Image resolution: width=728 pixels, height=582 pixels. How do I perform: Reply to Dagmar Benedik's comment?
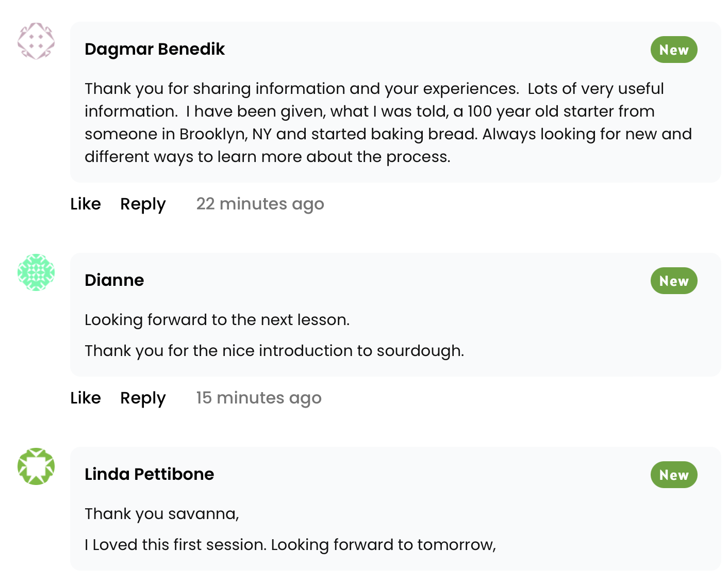(143, 204)
